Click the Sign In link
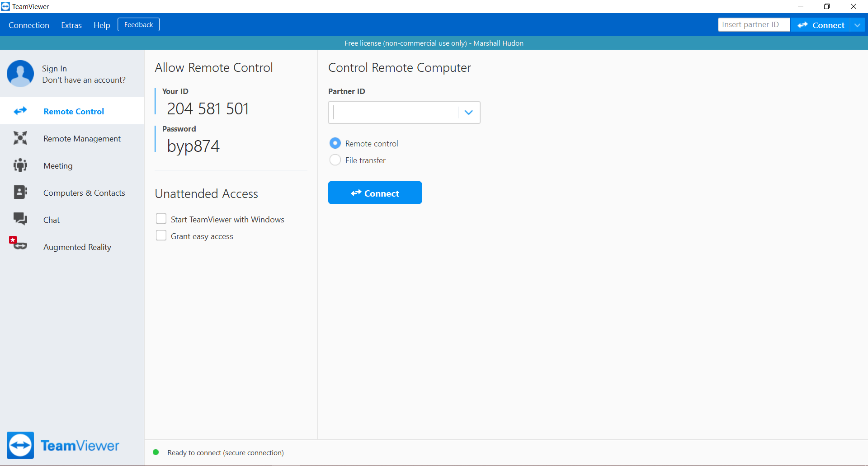 (x=54, y=68)
